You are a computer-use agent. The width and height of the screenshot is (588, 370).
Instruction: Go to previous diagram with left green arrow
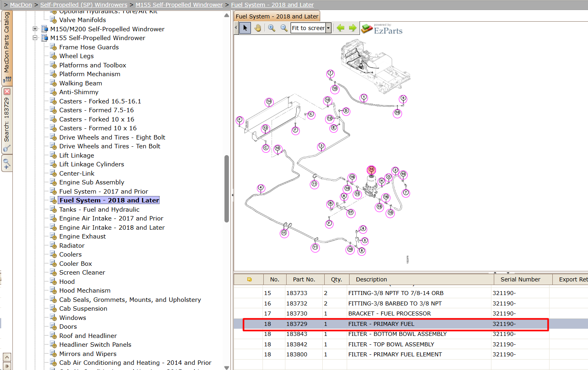(x=340, y=28)
